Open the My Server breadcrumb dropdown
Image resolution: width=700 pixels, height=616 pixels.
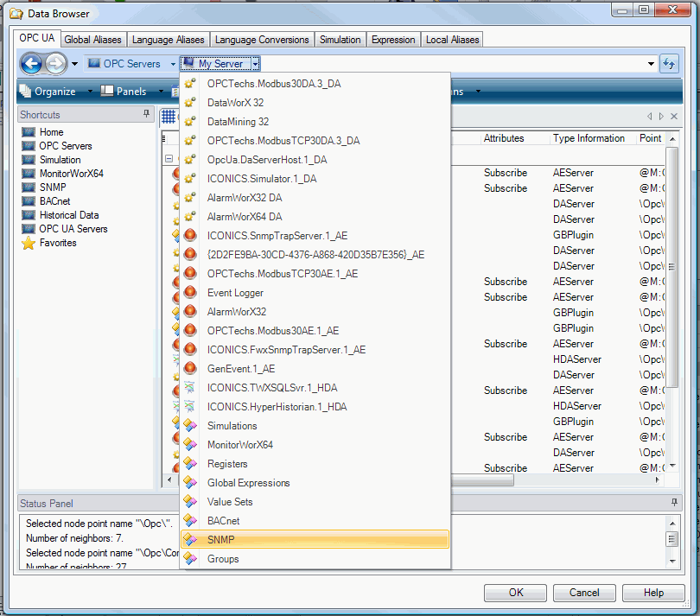(256, 64)
